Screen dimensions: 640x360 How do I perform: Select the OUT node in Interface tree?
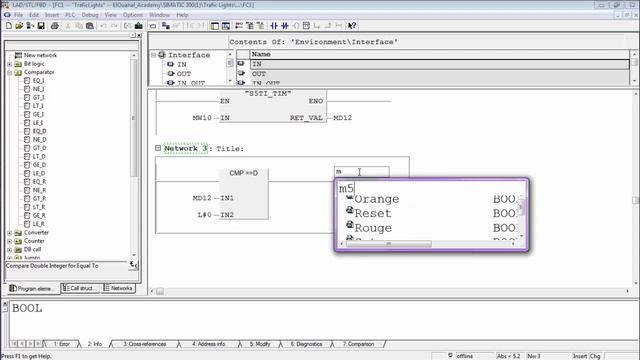click(x=184, y=74)
